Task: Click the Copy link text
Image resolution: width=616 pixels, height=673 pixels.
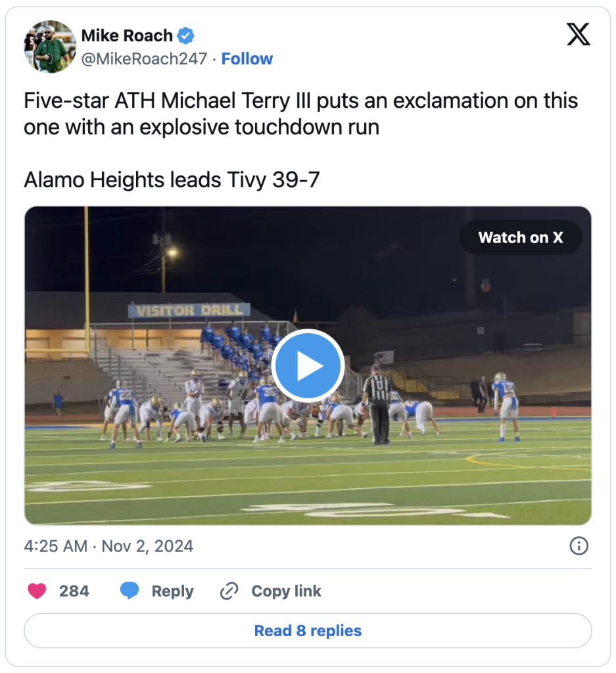Action: click(x=286, y=591)
